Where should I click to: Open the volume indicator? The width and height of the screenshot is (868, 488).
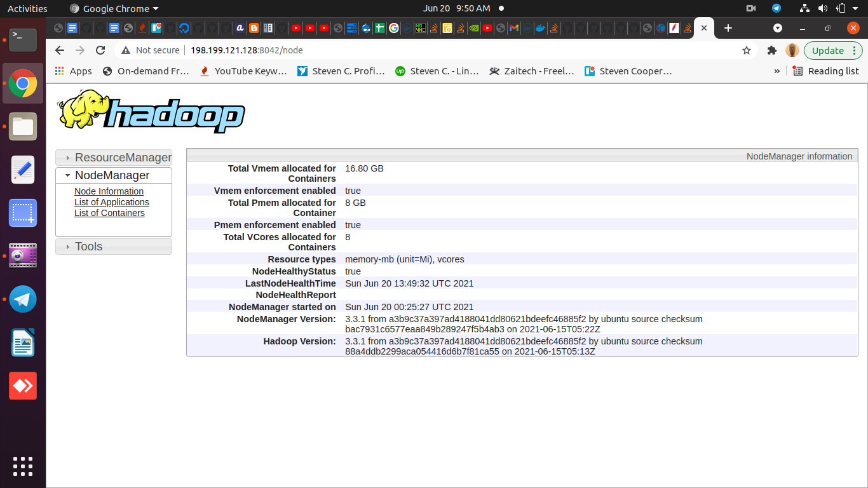pos(823,8)
